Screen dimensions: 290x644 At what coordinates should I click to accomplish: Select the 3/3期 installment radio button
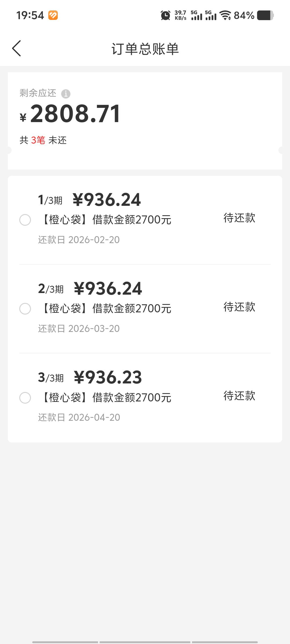[25, 398]
